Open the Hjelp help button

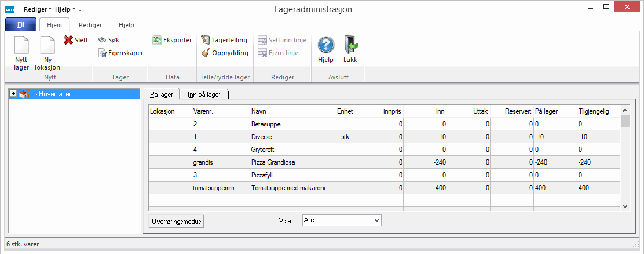[x=326, y=46]
